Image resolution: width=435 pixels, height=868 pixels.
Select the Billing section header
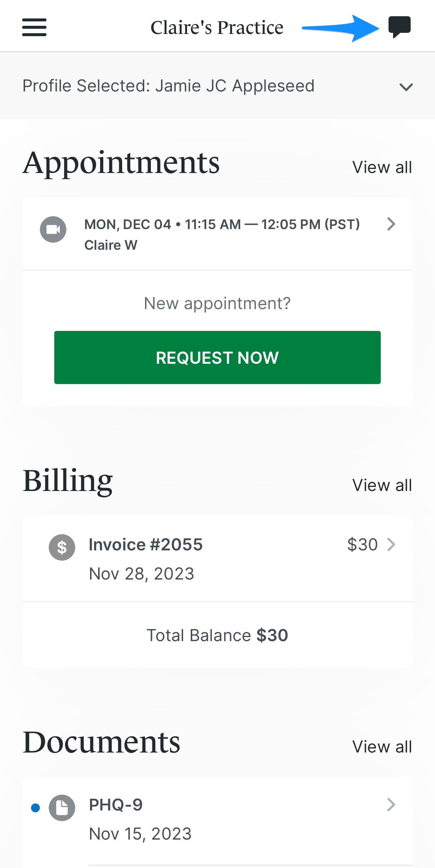coord(68,480)
